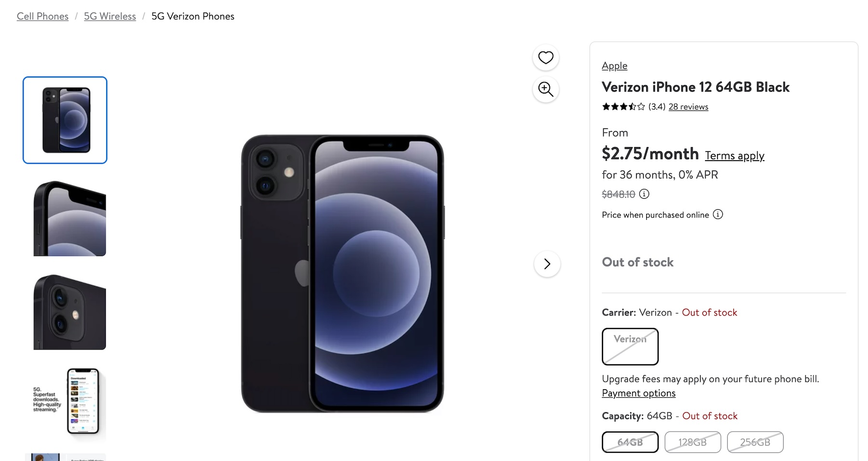Open the first phone thumbnail preview
This screenshot has width=868, height=461.
(x=65, y=120)
